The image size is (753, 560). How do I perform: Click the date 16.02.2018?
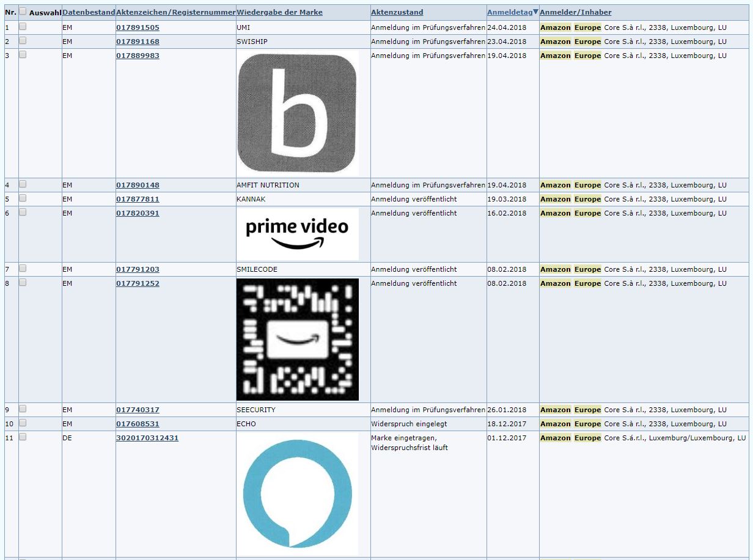point(507,213)
